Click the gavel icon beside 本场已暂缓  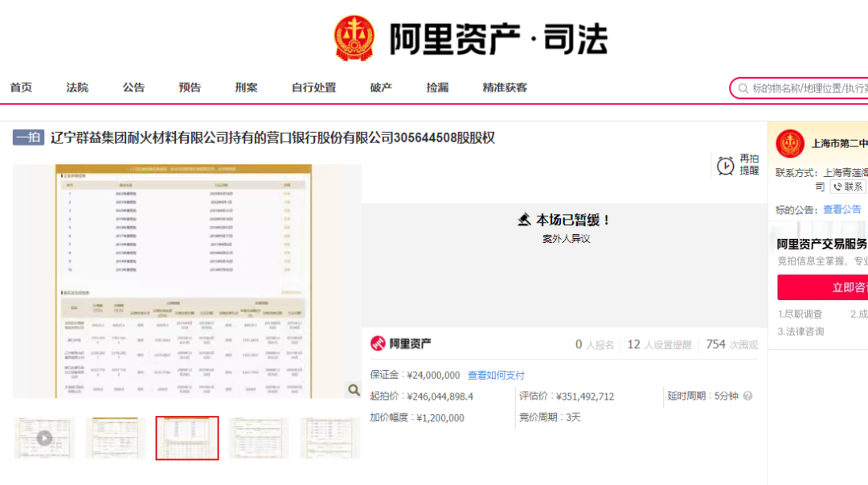click(524, 220)
